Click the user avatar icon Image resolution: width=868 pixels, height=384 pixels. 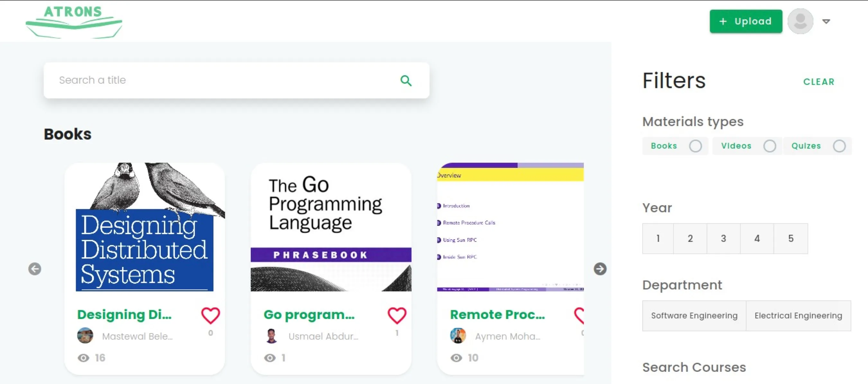click(800, 21)
